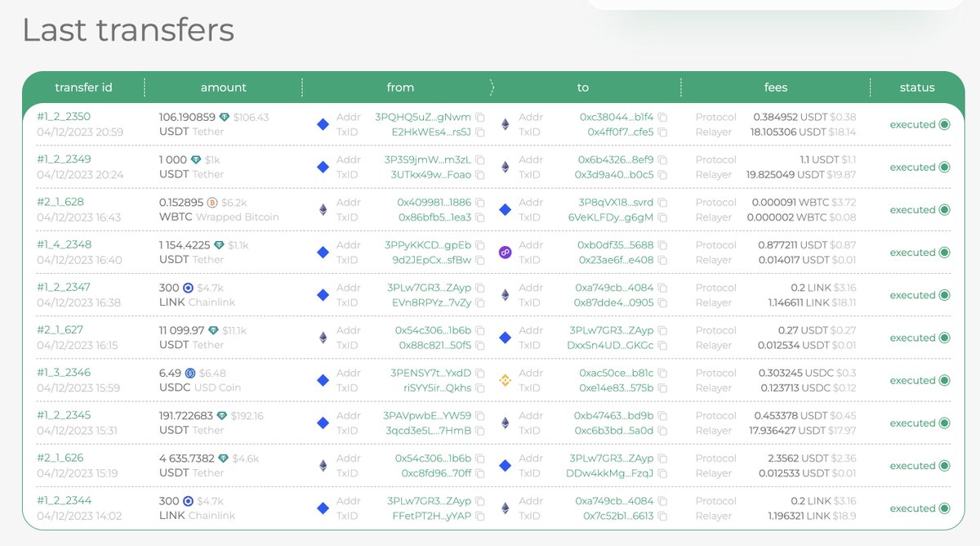Open transfer #1_3_2346
Screen dimensions: 980x546
point(64,373)
